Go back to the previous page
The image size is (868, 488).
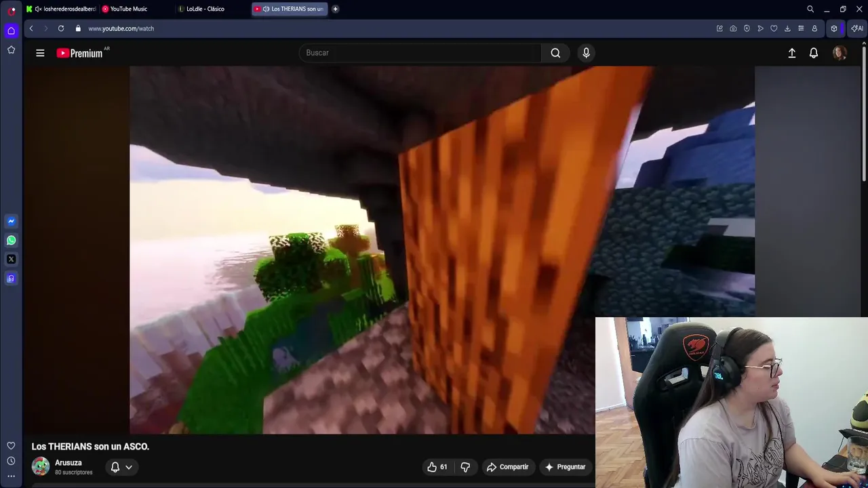tap(31, 28)
